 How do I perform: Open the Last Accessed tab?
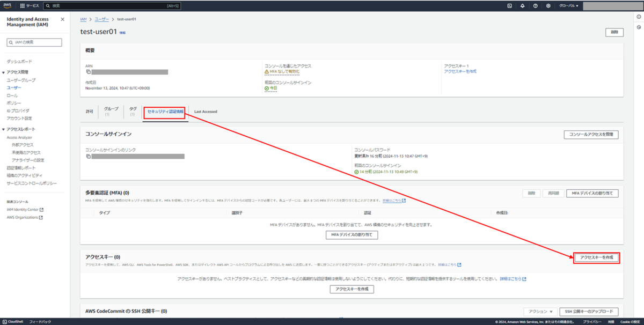pyautogui.click(x=206, y=112)
